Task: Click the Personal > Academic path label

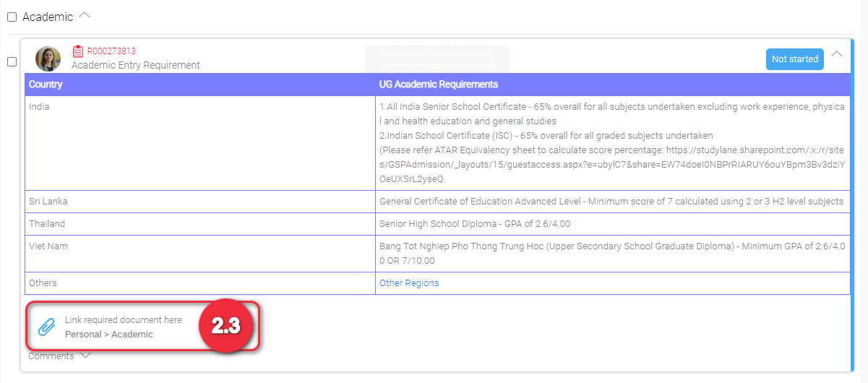Action: (x=109, y=335)
